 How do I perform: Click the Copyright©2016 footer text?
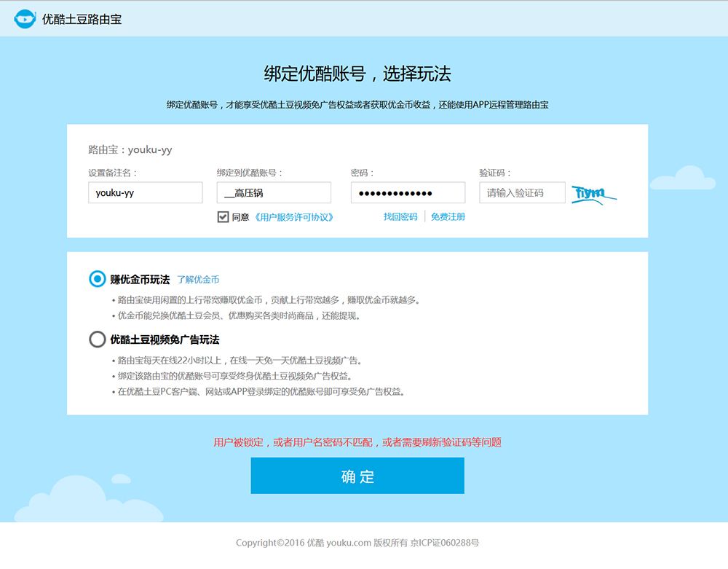coord(357,543)
